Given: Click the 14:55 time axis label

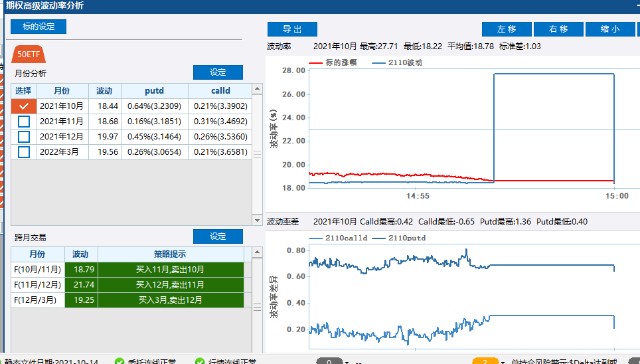Looking at the screenshot, I should pyautogui.click(x=418, y=196).
